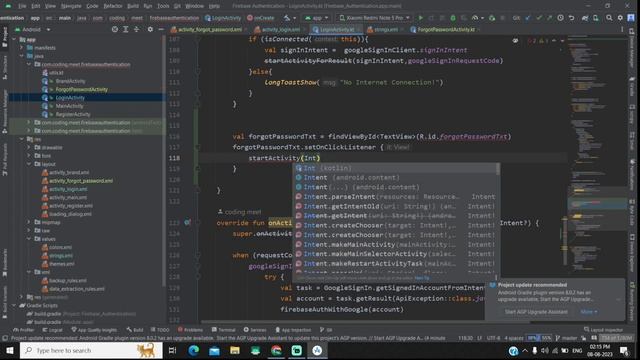Click LoginActivity in the breadcrumb bar
The image size is (640, 360).
tap(222, 18)
